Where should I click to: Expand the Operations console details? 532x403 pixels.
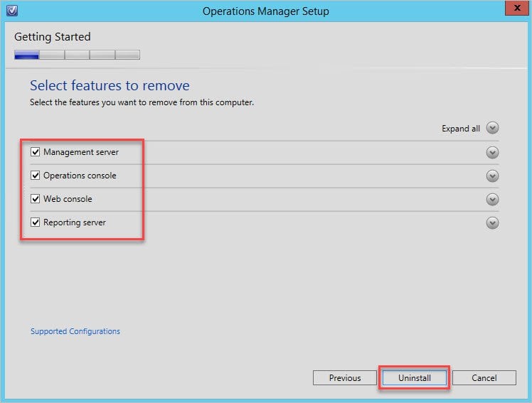tap(492, 176)
